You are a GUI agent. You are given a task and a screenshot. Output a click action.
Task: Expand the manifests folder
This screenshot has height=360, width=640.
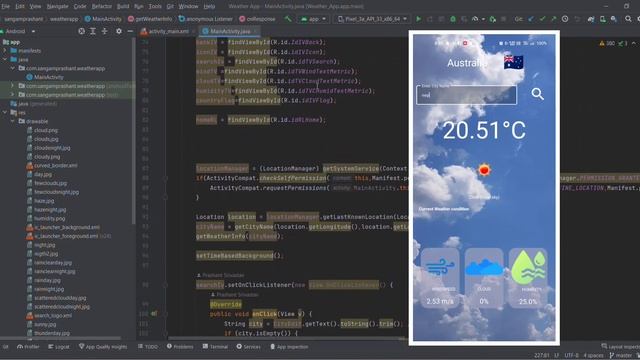point(5,51)
